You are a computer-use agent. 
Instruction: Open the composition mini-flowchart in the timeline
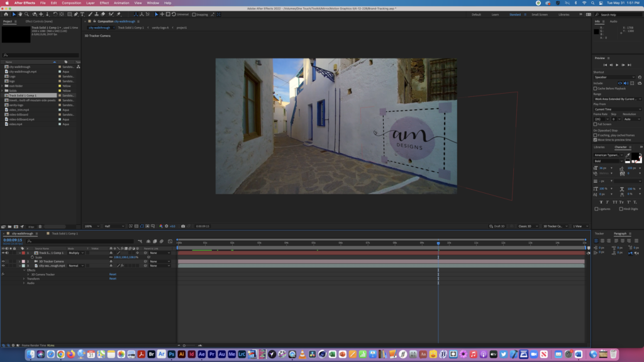click(x=140, y=241)
